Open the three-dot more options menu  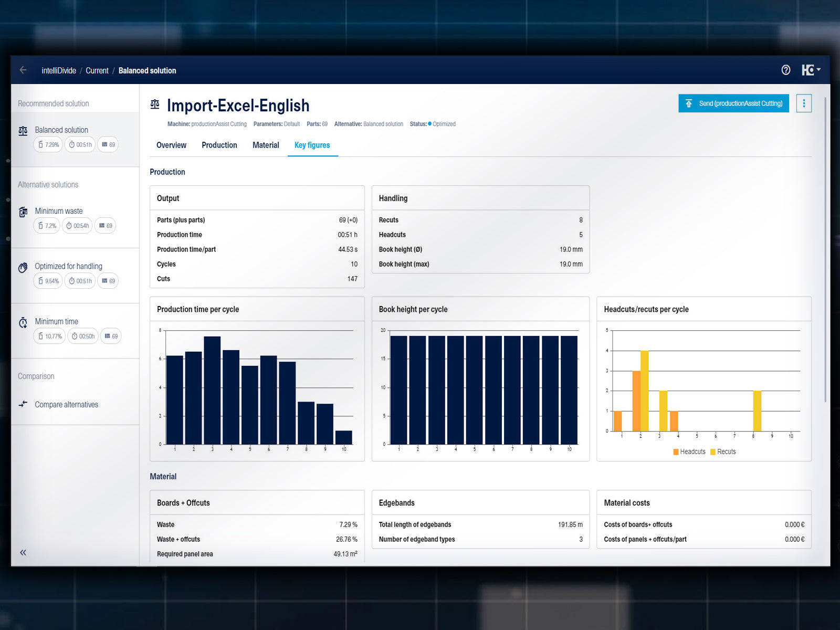[803, 103]
